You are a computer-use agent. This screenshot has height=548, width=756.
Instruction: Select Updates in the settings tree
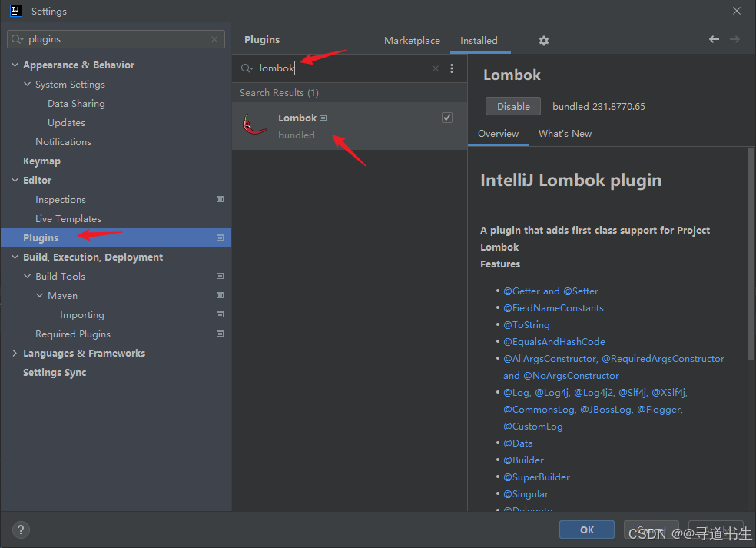pos(67,122)
